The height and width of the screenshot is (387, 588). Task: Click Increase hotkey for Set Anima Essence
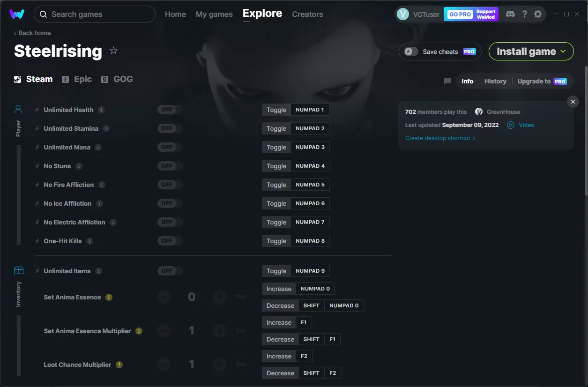coord(279,289)
